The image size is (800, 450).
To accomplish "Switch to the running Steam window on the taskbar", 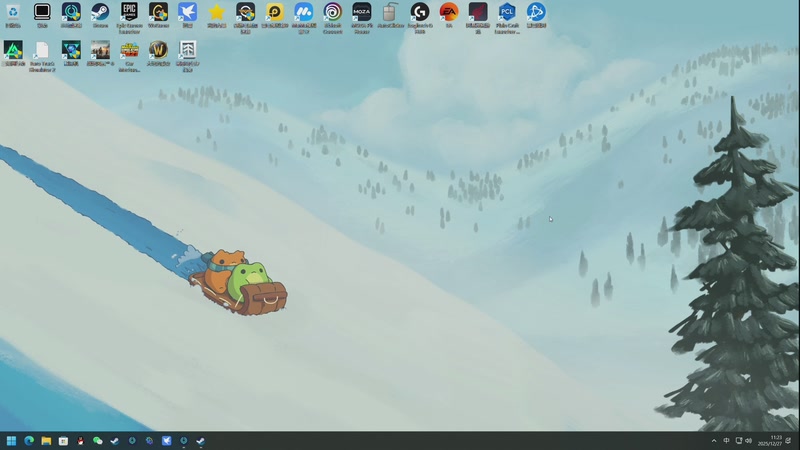I will point(201,441).
